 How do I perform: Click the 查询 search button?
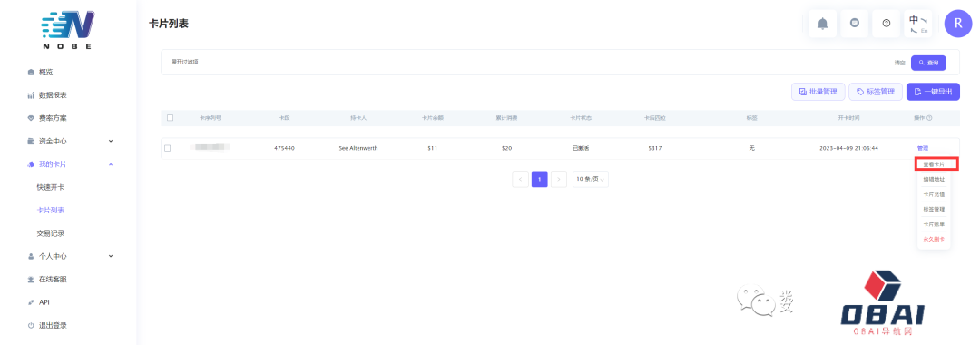[928, 64]
